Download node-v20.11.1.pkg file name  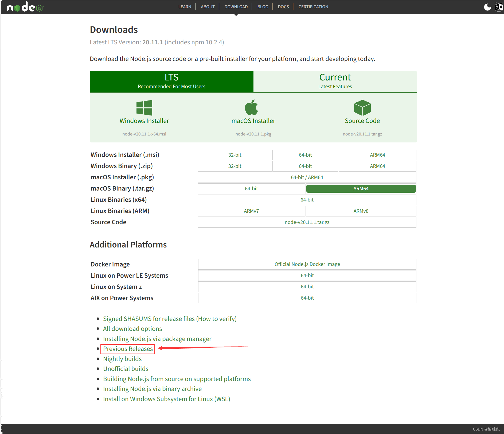point(253,134)
